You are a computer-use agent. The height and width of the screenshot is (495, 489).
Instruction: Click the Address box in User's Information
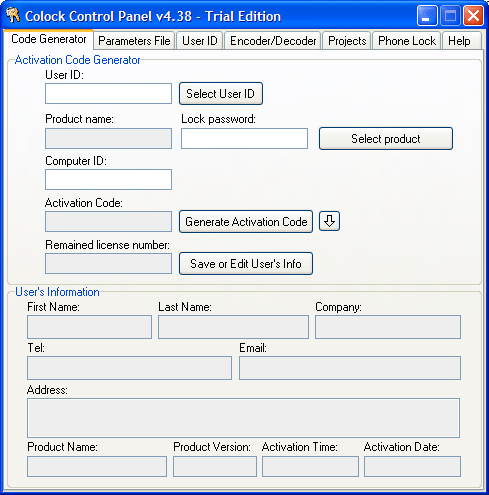pos(243,418)
